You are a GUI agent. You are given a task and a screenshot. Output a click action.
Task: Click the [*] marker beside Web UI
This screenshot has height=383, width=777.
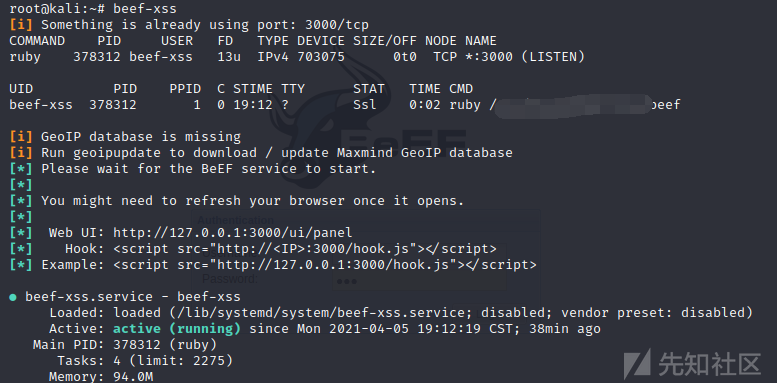click(21, 233)
